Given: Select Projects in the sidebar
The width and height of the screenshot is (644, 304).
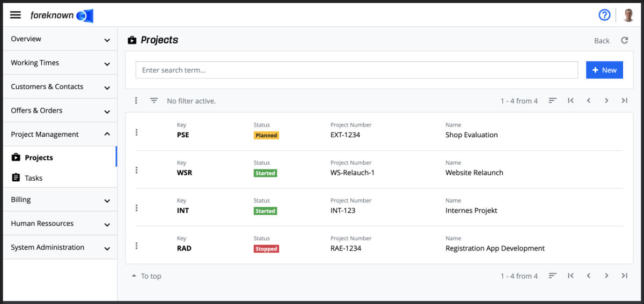Looking at the screenshot, I should click(39, 158).
